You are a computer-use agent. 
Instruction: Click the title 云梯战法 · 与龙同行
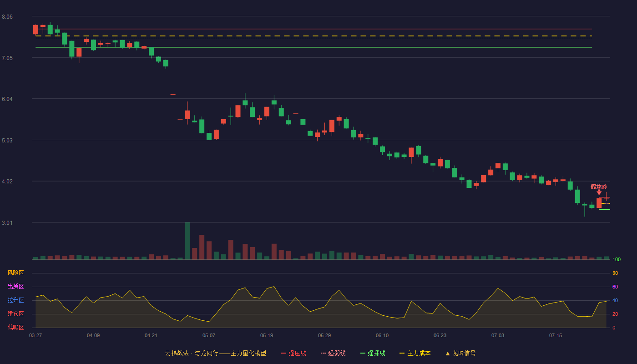pos(191,353)
